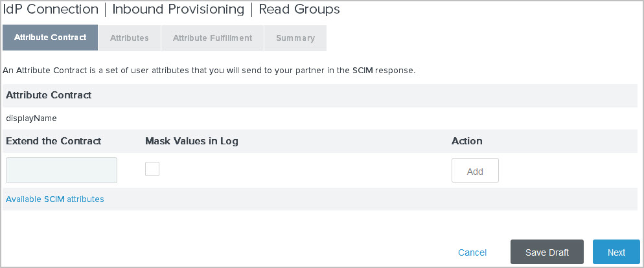The height and width of the screenshot is (268, 644).
Task: Switch to the Attributes tab
Action: pos(130,38)
